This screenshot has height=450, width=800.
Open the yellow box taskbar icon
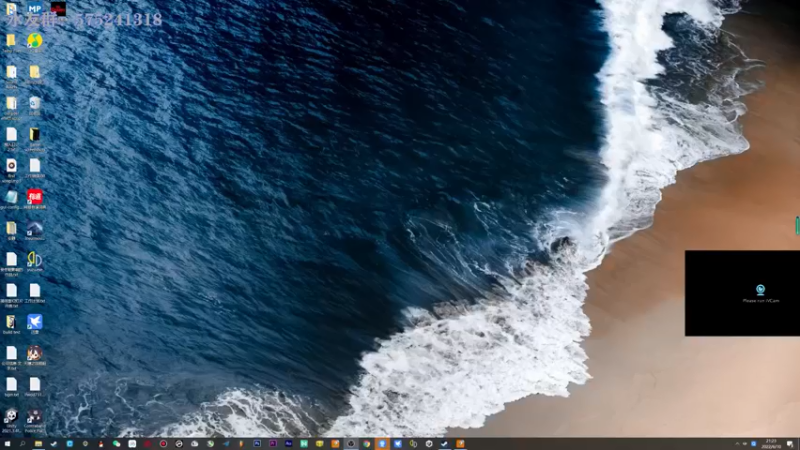point(319,444)
